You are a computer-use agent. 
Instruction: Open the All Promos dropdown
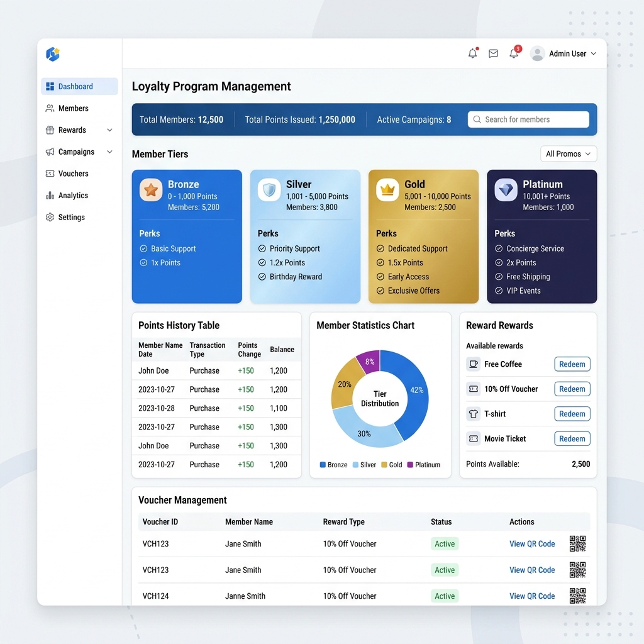[569, 154]
